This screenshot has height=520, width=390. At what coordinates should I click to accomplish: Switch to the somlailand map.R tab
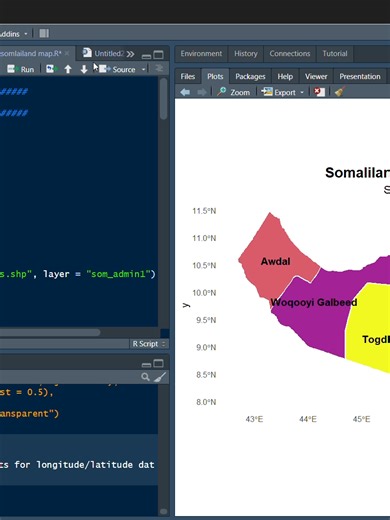point(31,53)
